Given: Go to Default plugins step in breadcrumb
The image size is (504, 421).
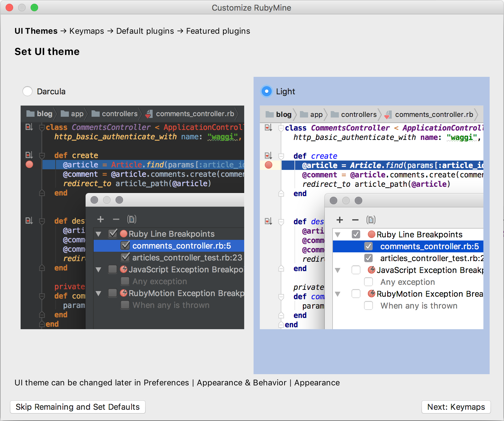Looking at the screenshot, I should [x=145, y=31].
